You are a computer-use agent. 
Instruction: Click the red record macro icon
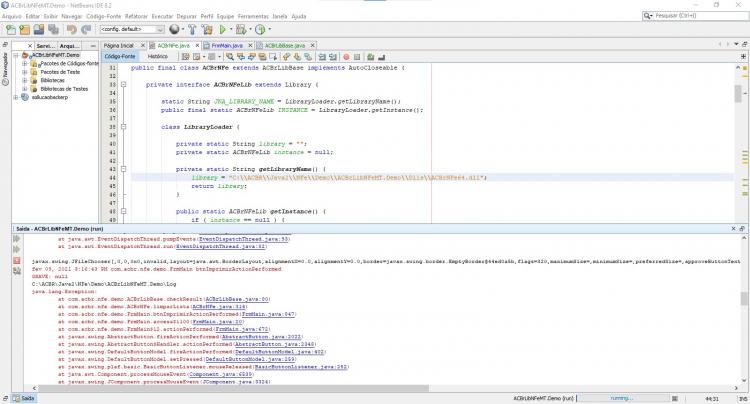[346, 57]
